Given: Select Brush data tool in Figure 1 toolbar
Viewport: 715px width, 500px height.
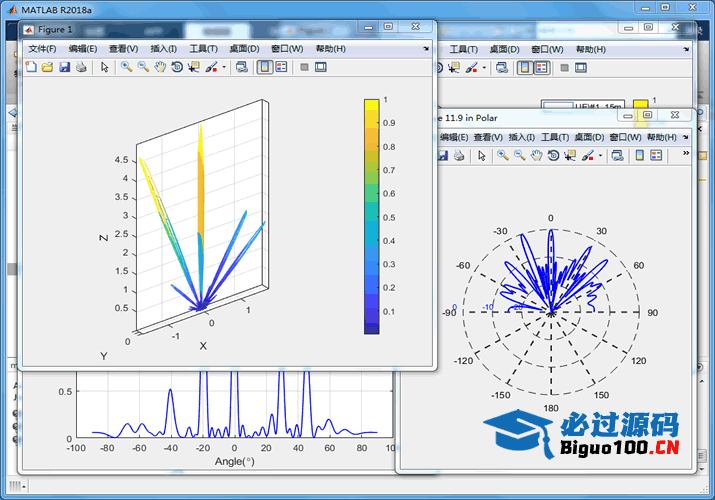Looking at the screenshot, I should (211, 67).
